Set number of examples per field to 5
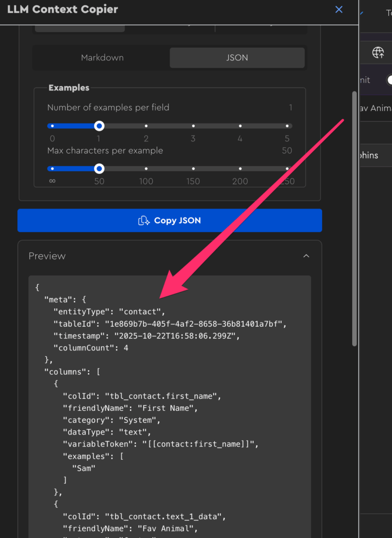This screenshot has width=392, height=538. coord(287,126)
